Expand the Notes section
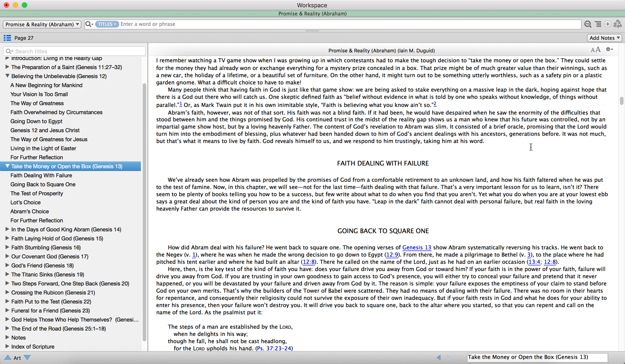The height and width of the screenshot is (364, 625). (7, 337)
